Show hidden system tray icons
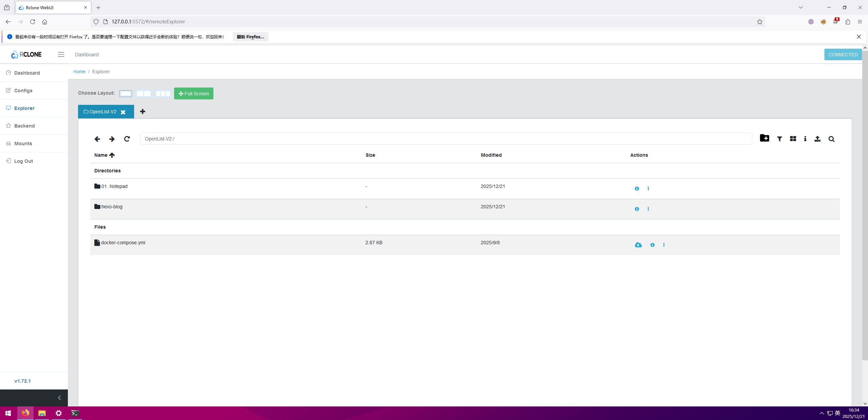Screen dimensions: 868x420 pos(822,413)
